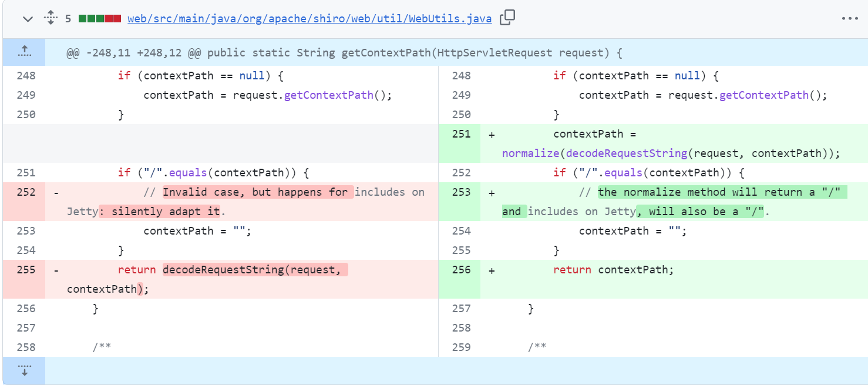Click the changed lines count '5'

coord(68,19)
